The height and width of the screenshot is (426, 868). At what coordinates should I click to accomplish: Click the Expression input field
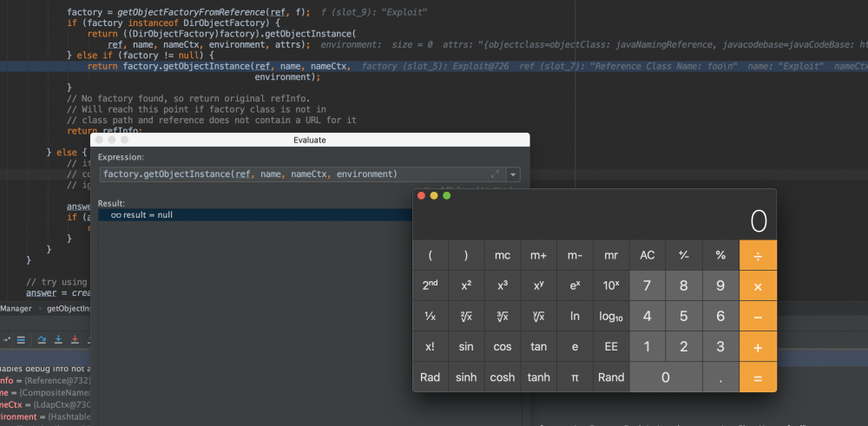295,174
